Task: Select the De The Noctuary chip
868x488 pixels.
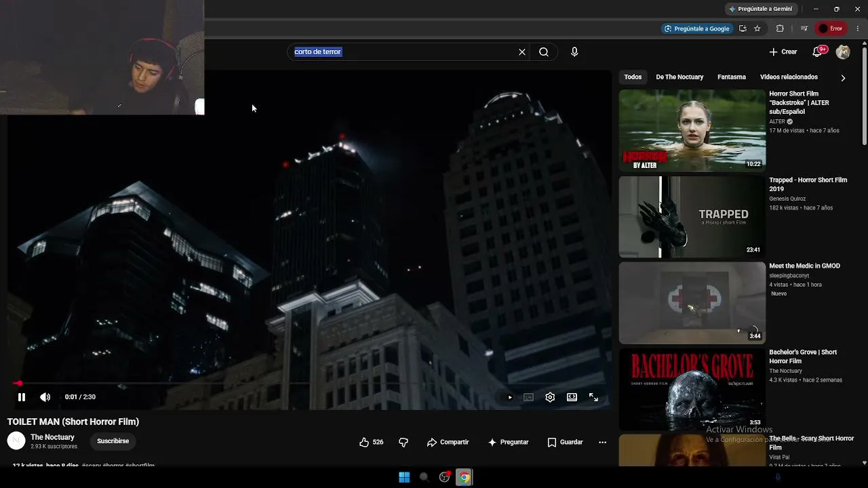Action: click(679, 77)
